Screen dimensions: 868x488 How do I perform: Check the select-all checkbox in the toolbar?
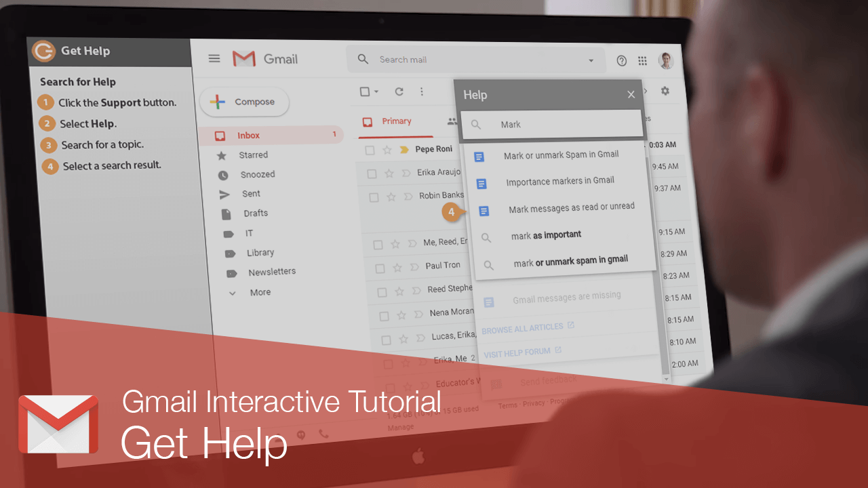pyautogui.click(x=363, y=91)
